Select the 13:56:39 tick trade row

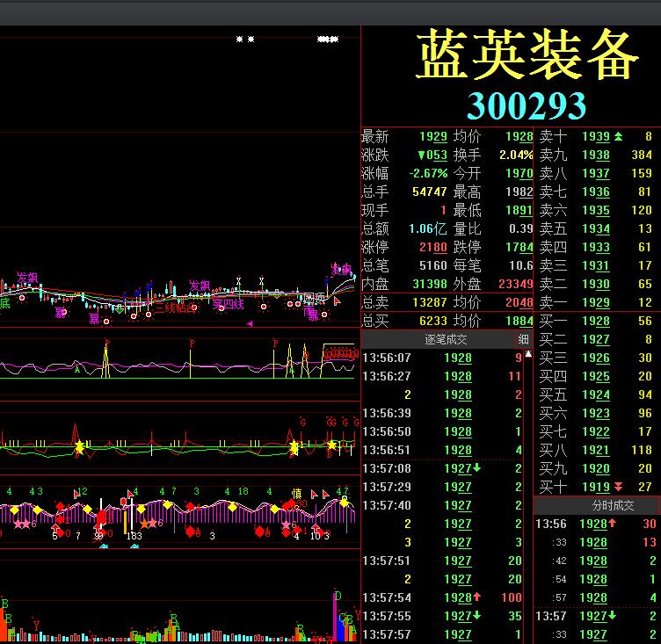(442, 413)
